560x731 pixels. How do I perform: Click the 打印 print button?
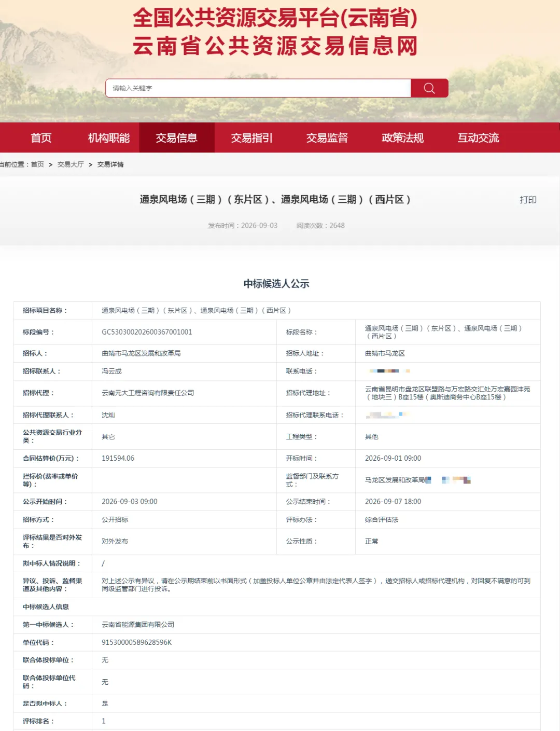coord(528,200)
